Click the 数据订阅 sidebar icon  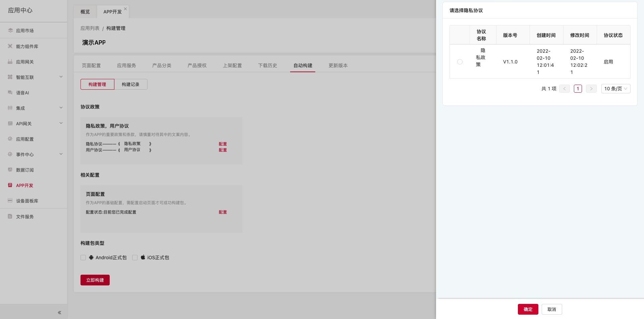coord(10,170)
